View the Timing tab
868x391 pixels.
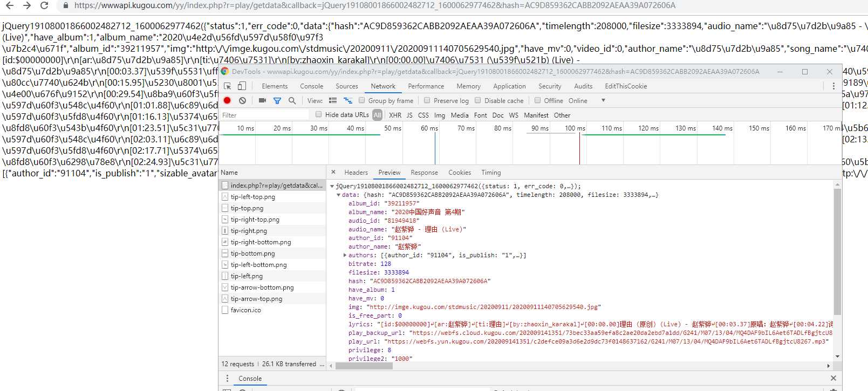491,173
